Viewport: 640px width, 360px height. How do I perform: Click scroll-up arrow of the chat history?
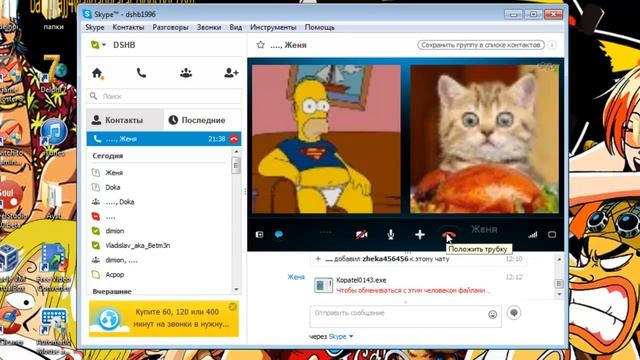coord(559,260)
